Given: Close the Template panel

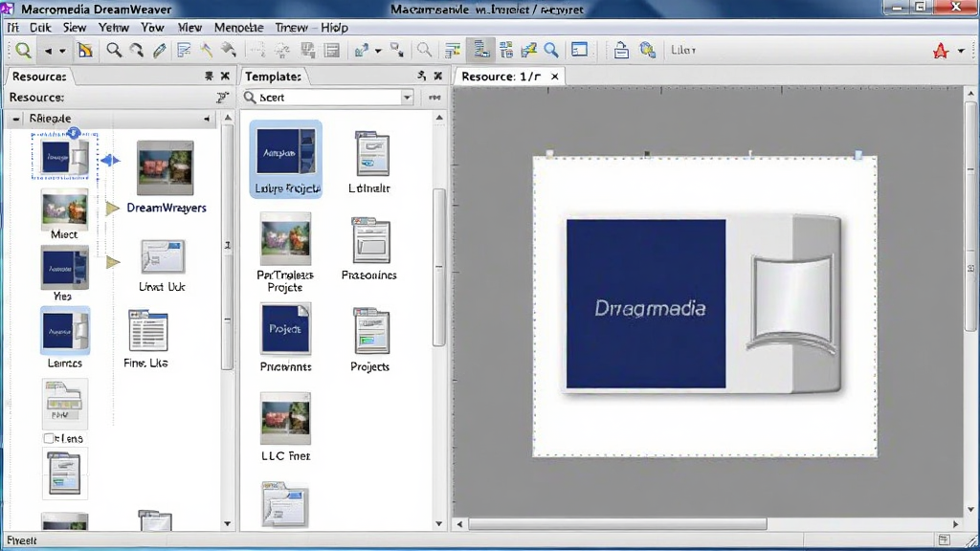Looking at the screenshot, I should pos(438,77).
